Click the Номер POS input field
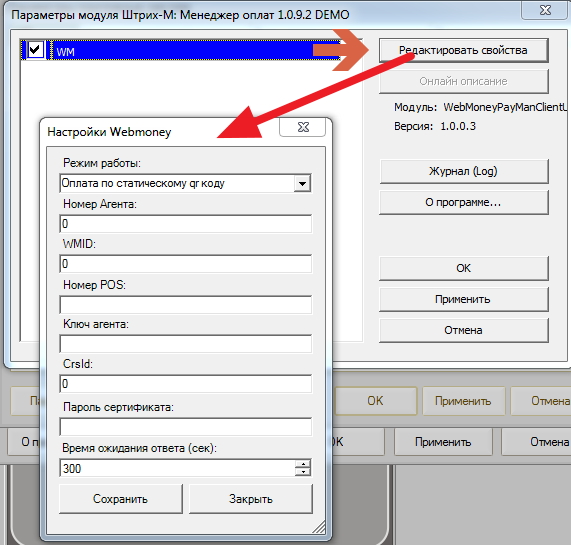The image size is (571, 545). tap(186, 304)
